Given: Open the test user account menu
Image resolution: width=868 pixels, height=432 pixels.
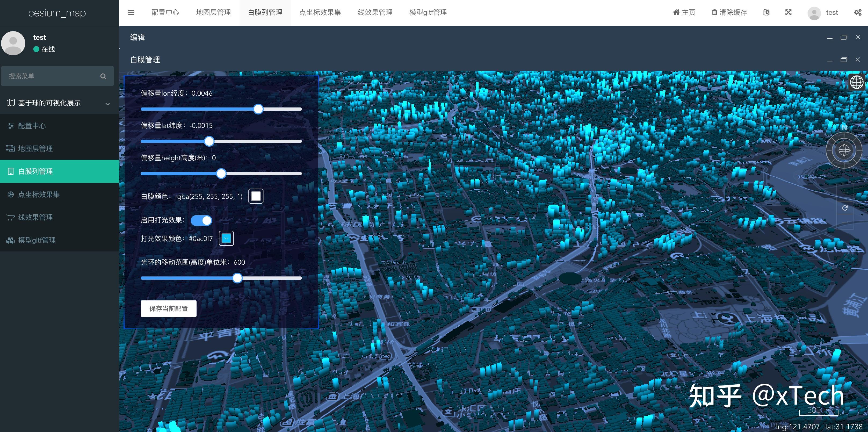Looking at the screenshot, I should click(x=823, y=13).
